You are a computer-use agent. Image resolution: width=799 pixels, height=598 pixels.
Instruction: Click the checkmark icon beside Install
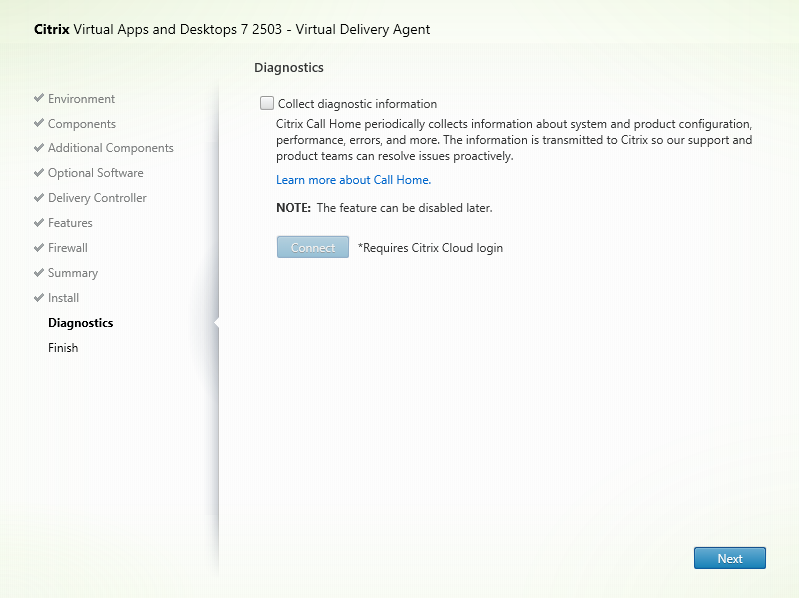point(39,298)
